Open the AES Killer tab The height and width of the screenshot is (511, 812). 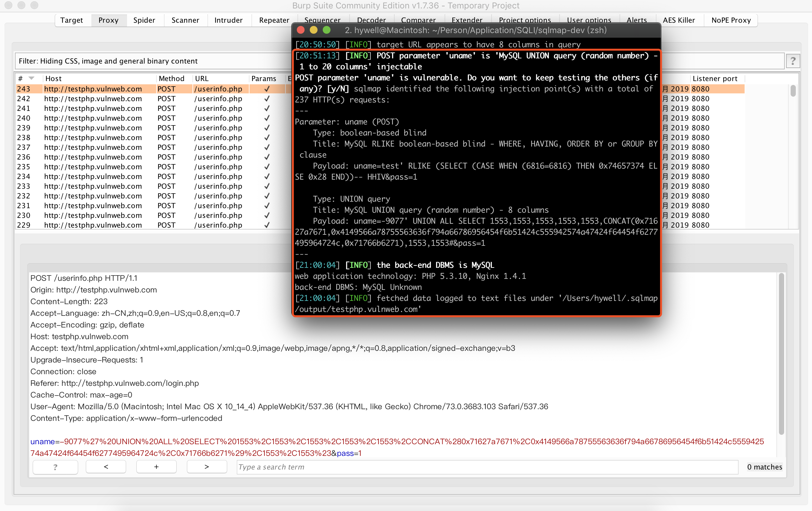pyautogui.click(x=679, y=20)
